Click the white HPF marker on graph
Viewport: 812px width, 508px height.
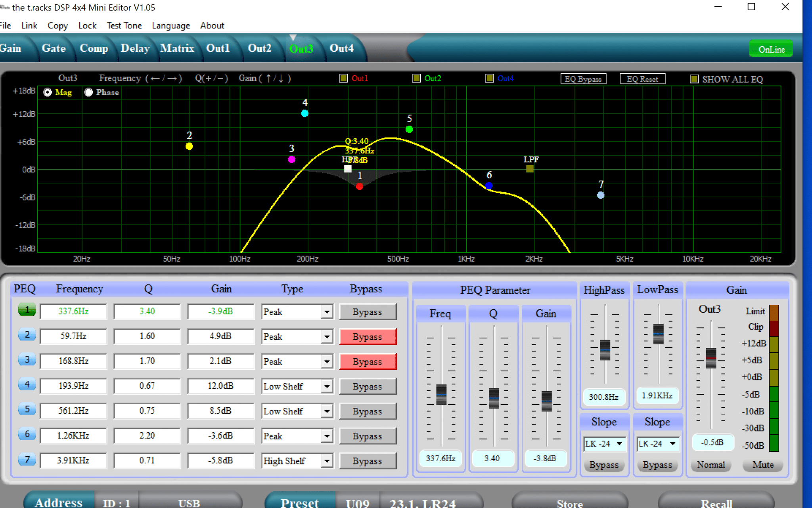pos(348,169)
